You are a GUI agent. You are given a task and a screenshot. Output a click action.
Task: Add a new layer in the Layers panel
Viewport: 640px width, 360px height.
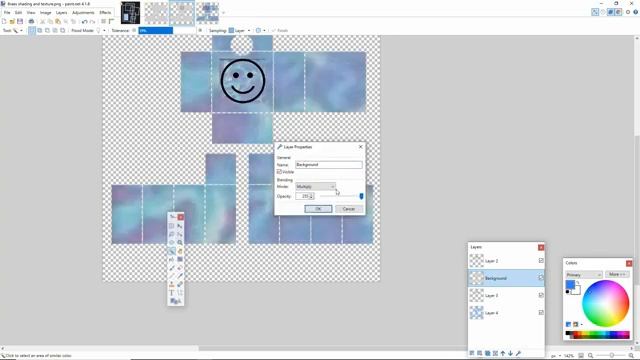(x=472, y=353)
